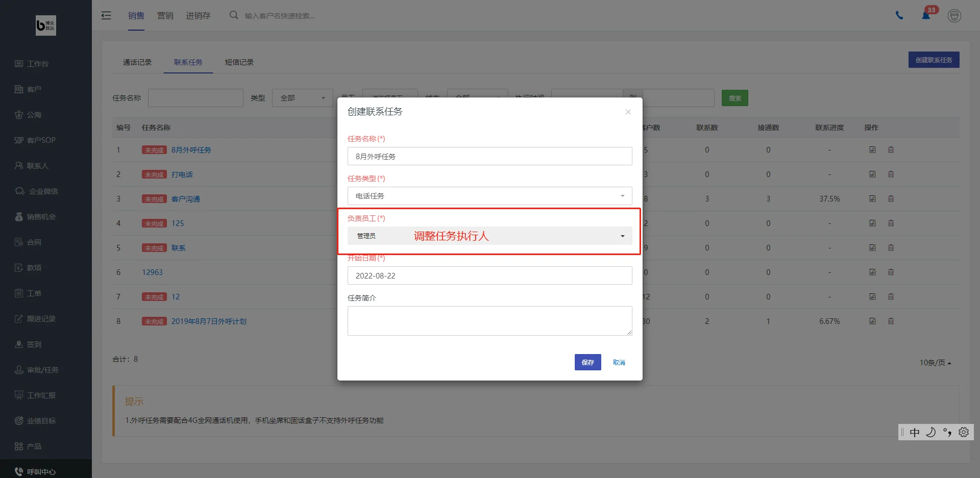Edit the 8月外呼任务 row
980x478 pixels.
click(873, 149)
